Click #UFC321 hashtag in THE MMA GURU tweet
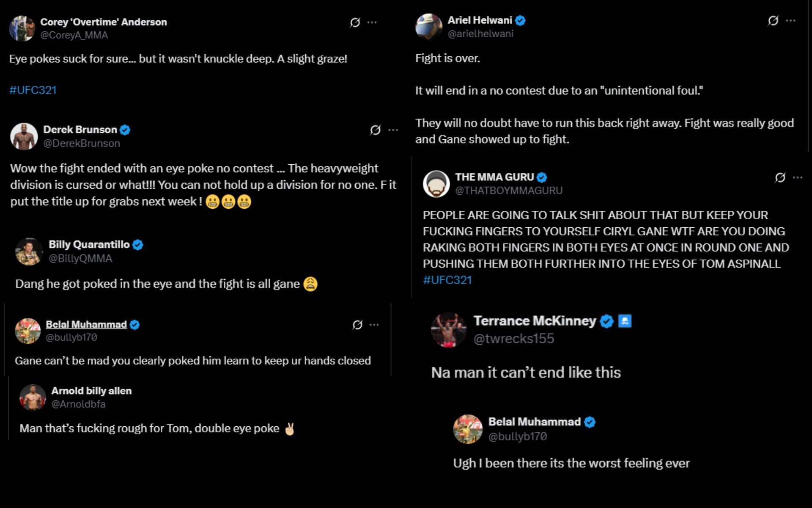The height and width of the screenshot is (508, 812). pyautogui.click(x=447, y=280)
